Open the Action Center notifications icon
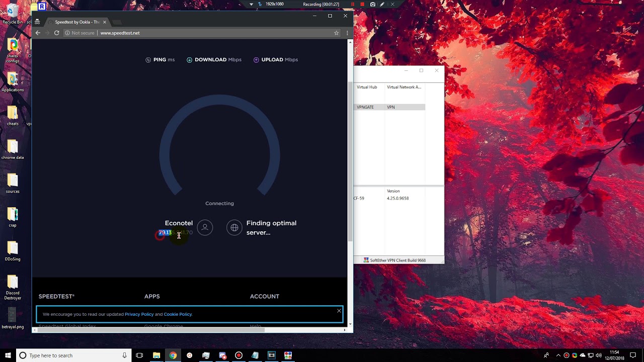The width and height of the screenshot is (644, 362). 633,355
